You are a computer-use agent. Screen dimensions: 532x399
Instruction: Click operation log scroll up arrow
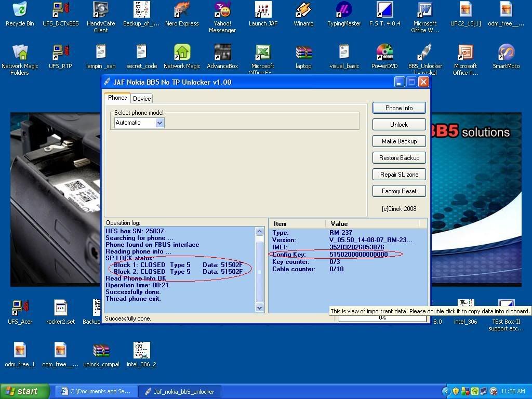click(259, 231)
